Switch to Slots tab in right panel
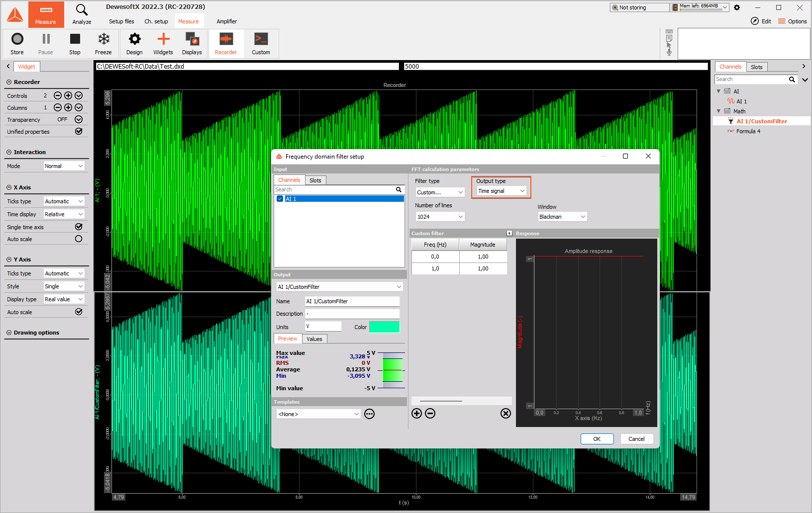The height and width of the screenshot is (513, 812). 757,67
